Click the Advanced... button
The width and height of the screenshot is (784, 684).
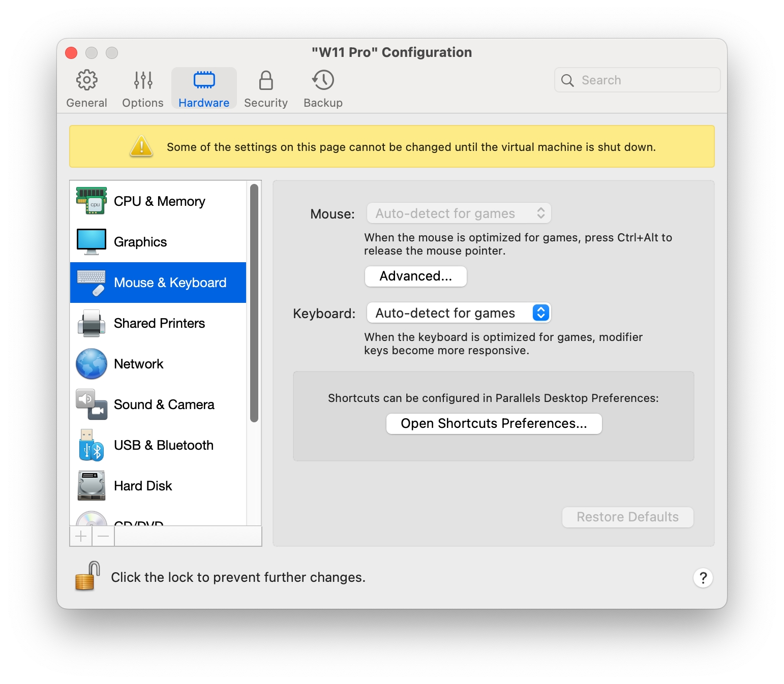coord(415,276)
